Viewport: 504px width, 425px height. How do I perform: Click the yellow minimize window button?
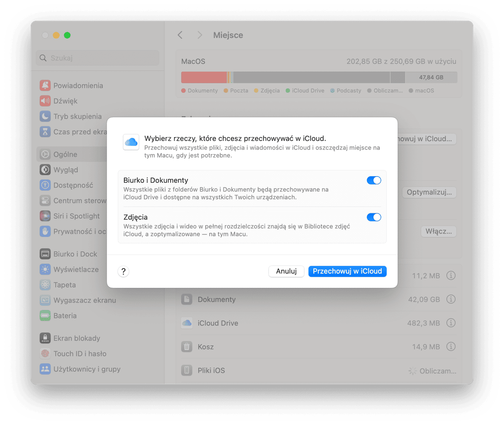coord(56,35)
